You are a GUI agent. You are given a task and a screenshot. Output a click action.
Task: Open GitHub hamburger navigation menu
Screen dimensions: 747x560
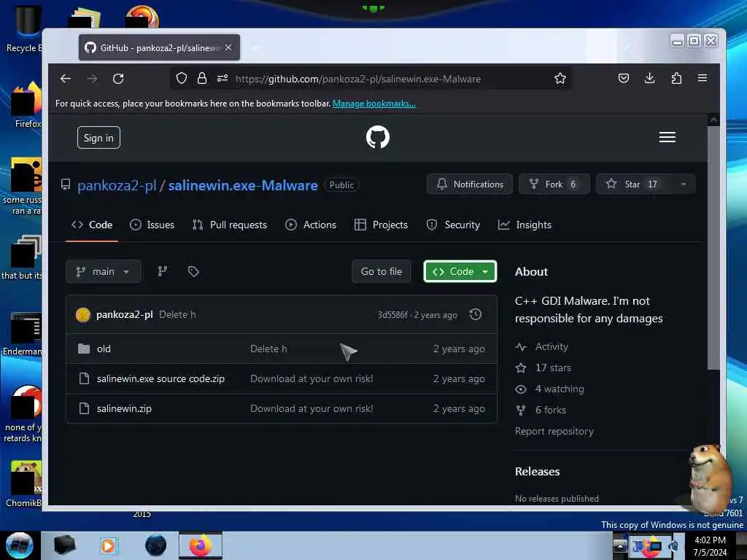667,137
